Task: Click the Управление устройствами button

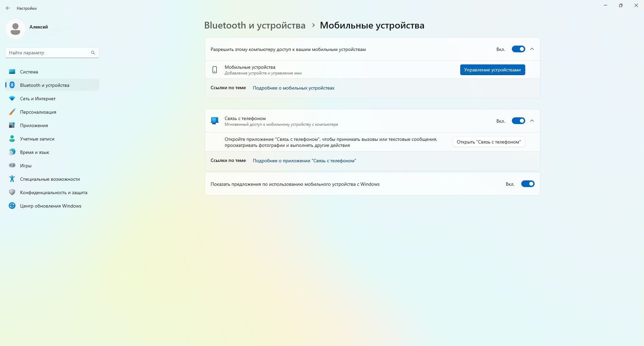Action: click(x=492, y=70)
